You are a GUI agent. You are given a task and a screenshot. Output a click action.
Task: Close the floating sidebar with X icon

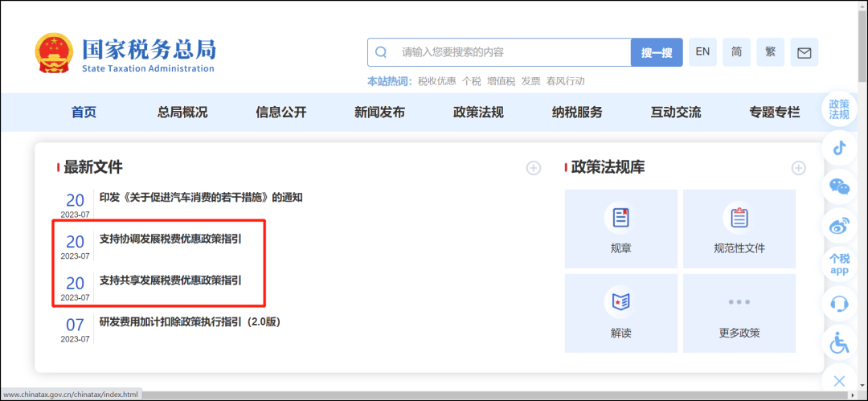840,381
